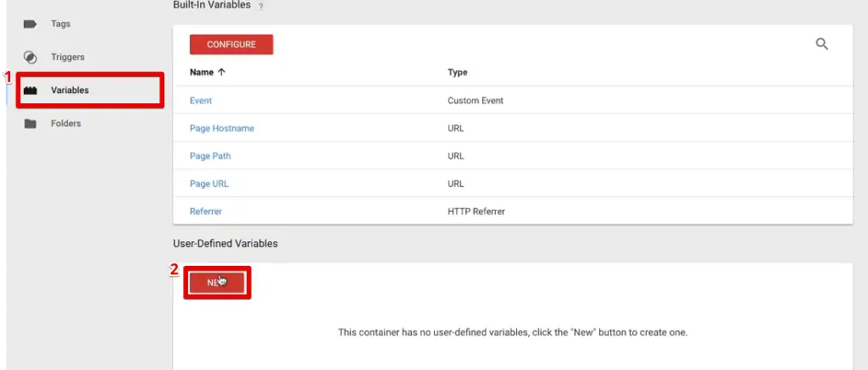
Task: Click the Type column header
Action: point(457,73)
